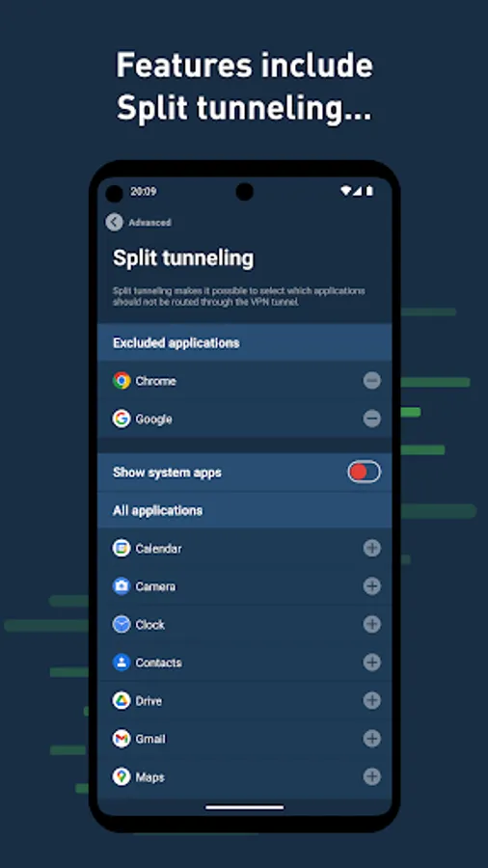
Task: Exclude Clock with its plus icon
Action: (x=372, y=624)
